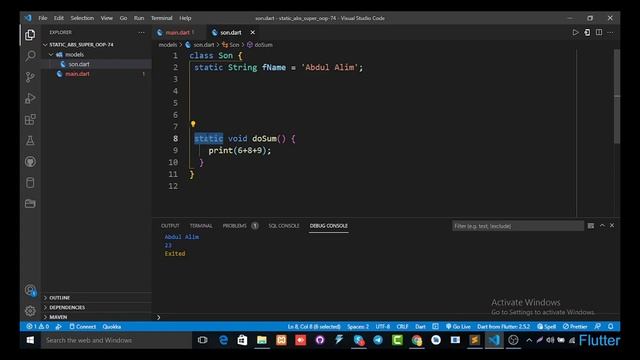Open the Terminal menu
The height and width of the screenshot is (360, 640).
162,18
